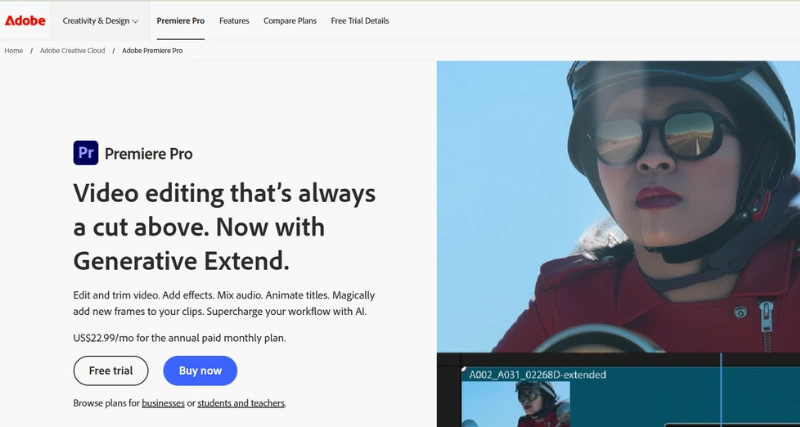This screenshot has height=427, width=800.
Task: Click the Premiere Pro product name text
Action: point(149,154)
